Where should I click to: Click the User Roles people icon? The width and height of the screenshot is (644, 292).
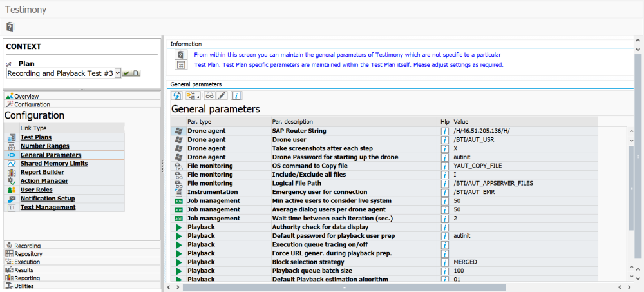[x=12, y=190]
